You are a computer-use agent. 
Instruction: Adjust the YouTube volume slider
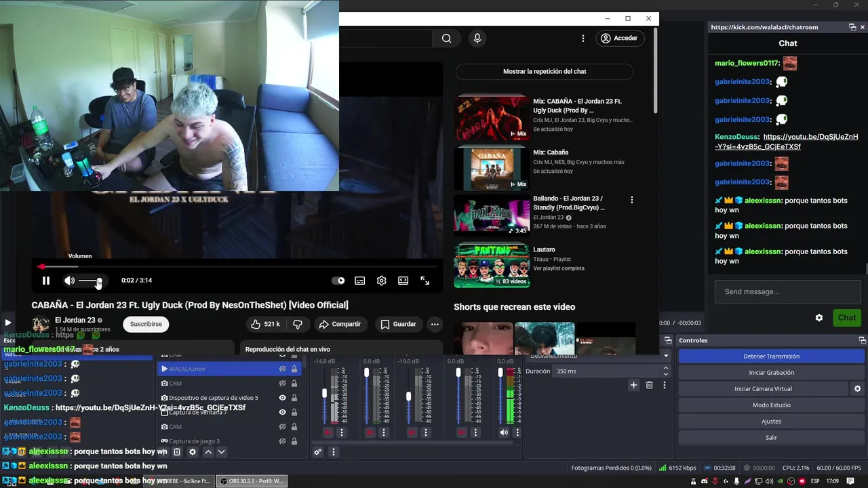coord(90,281)
